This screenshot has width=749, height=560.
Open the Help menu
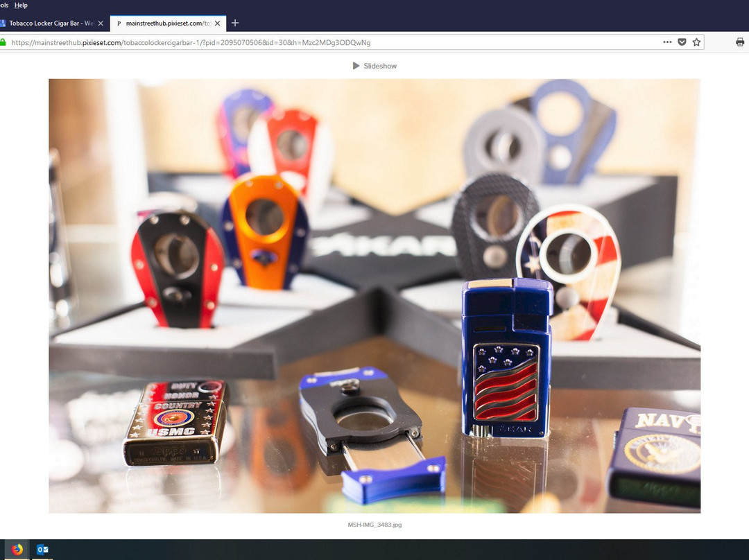(21, 6)
